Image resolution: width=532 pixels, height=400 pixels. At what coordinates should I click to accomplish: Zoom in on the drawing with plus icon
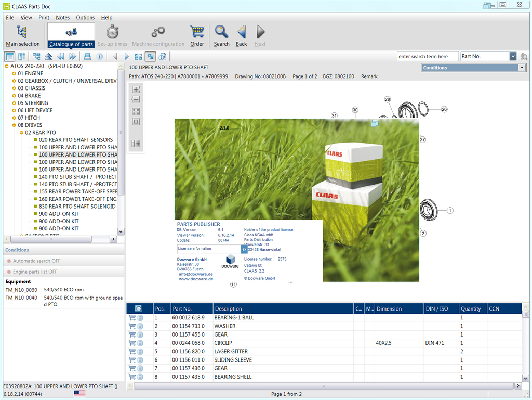point(136,89)
